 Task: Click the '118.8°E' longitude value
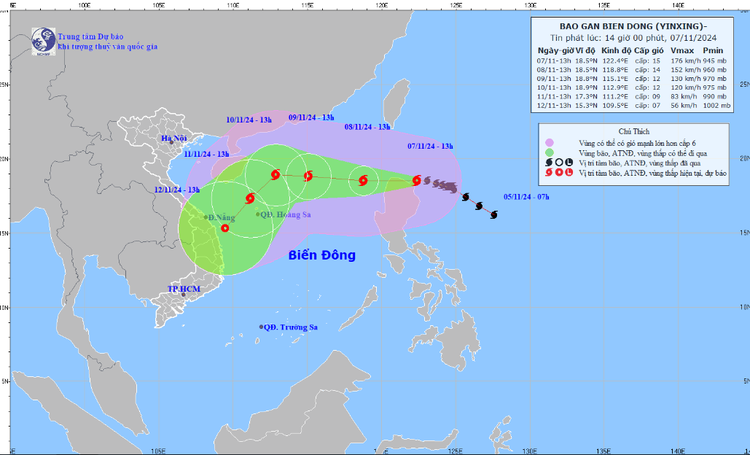pyautogui.click(x=616, y=70)
